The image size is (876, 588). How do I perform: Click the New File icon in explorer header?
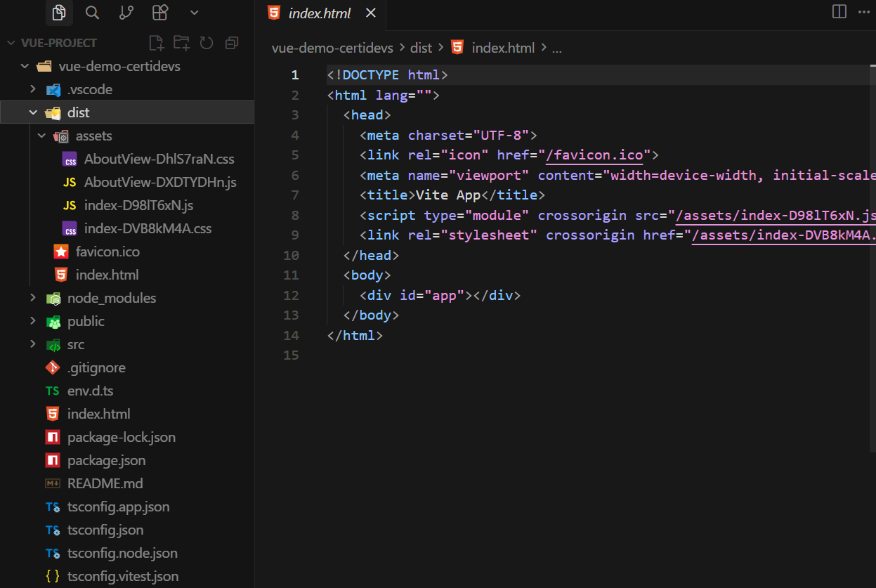tap(156, 43)
